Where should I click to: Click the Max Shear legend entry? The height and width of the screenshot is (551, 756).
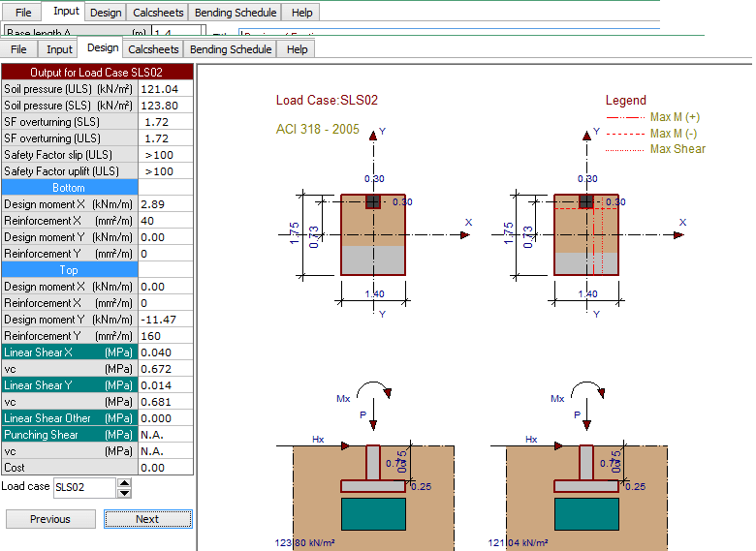click(677, 149)
